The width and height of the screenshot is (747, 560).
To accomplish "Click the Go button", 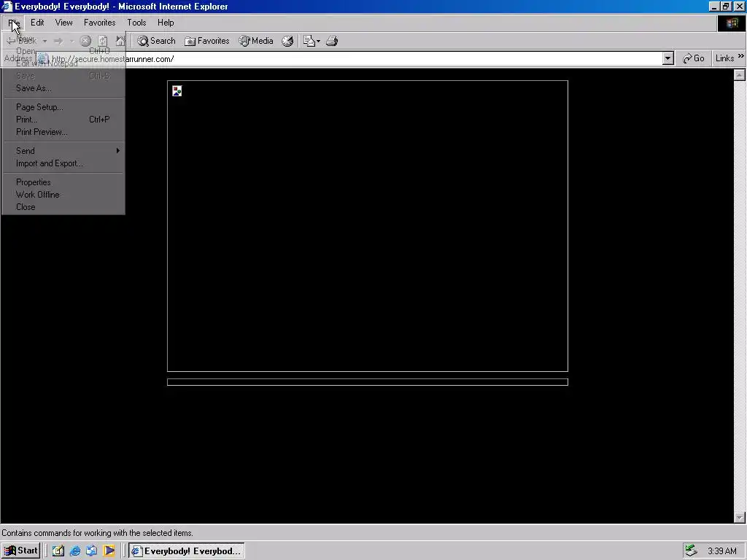I will pos(693,58).
